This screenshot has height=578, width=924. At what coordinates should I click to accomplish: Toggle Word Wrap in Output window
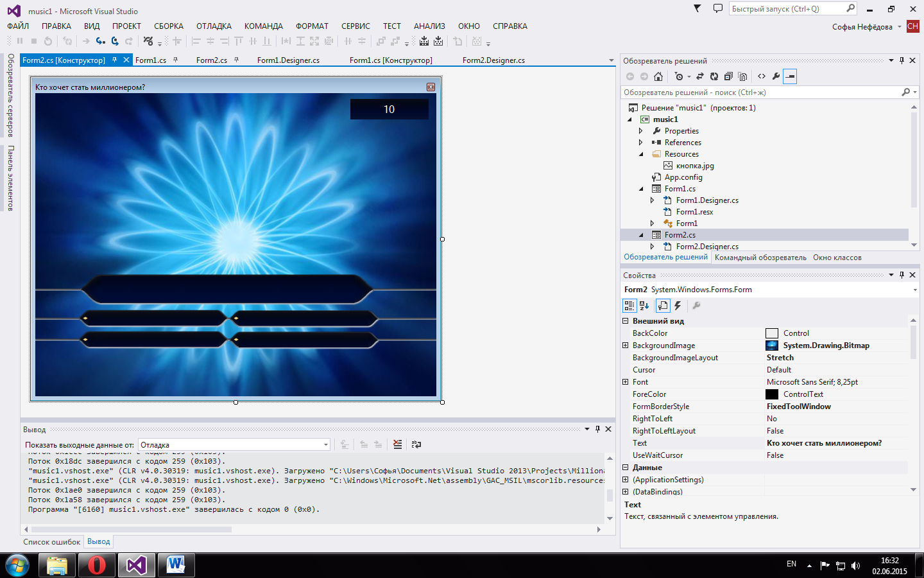pyautogui.click(x=416, y=444)
